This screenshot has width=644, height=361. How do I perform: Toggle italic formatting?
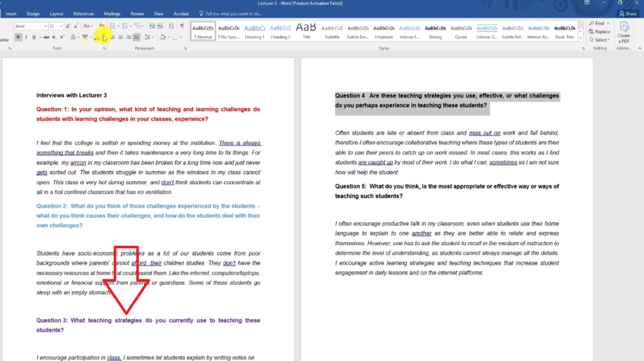coord(26,37)
